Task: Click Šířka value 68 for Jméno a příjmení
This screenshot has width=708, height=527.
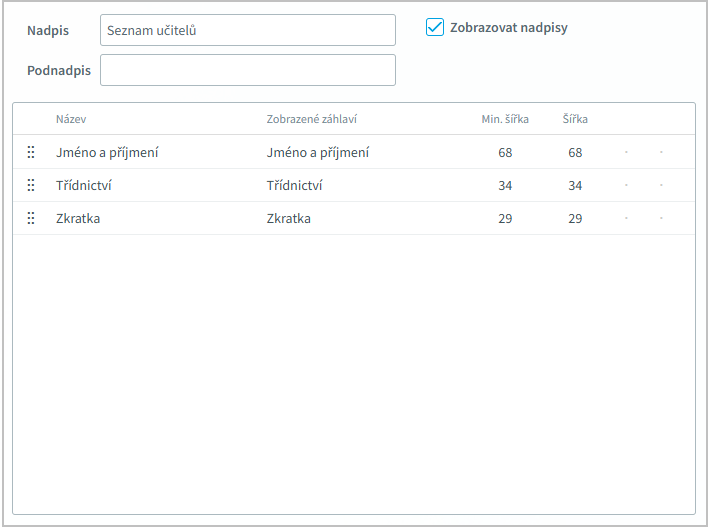Action: click(575, 153)
